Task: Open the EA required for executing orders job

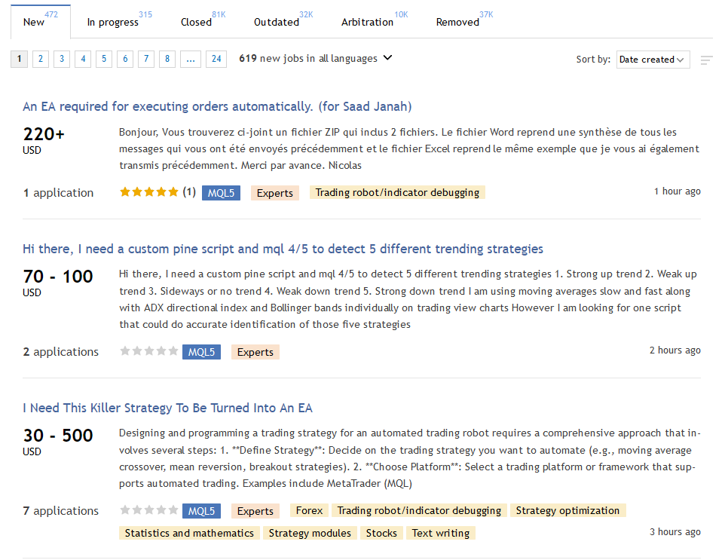Action: [x=217, y=106]
